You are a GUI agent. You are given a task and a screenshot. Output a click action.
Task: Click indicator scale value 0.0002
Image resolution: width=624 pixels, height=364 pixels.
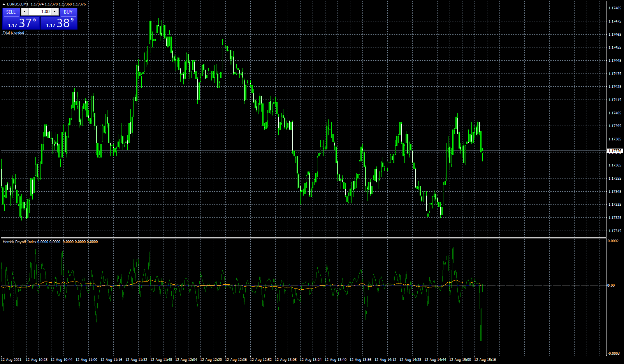click(x=613, y=241)
